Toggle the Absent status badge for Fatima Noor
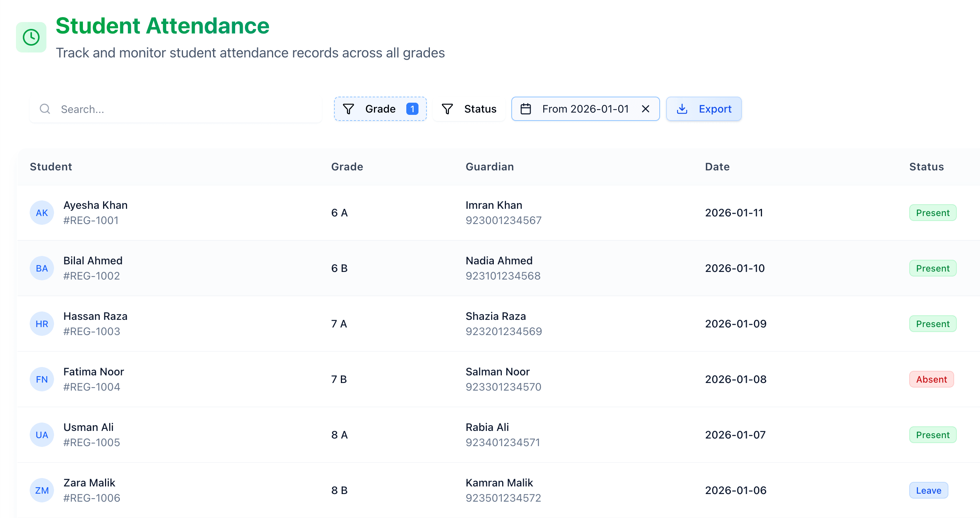 [x=931, y=379]
